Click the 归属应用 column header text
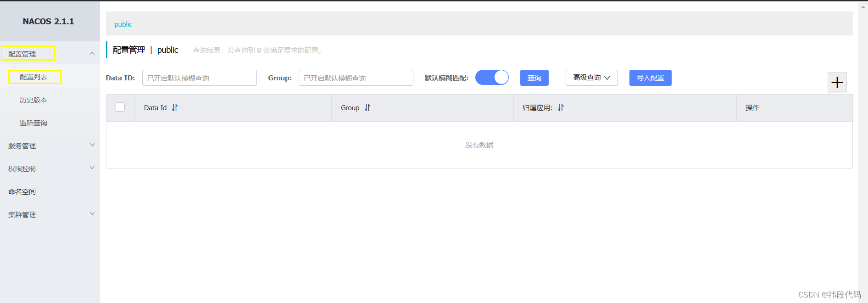The width and height of the screenshot is (868, 303). (x=537, y=108)
